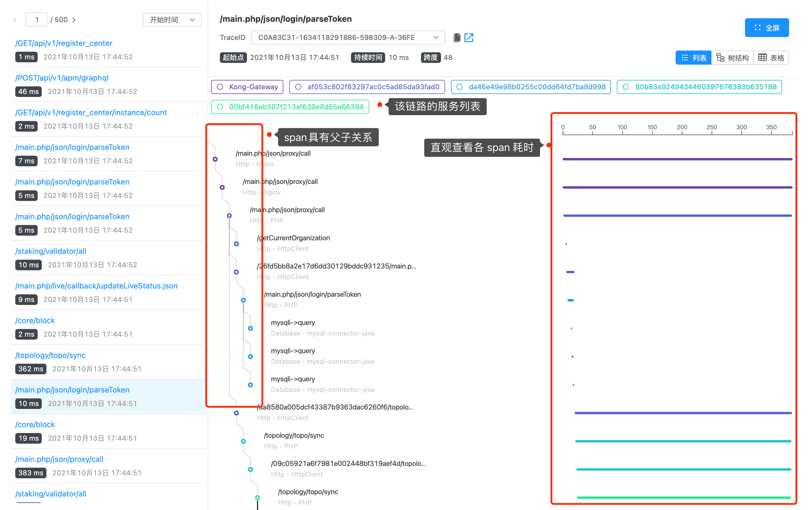
Task: Click the 持续时间 duration label
Action: click(368, 58)
